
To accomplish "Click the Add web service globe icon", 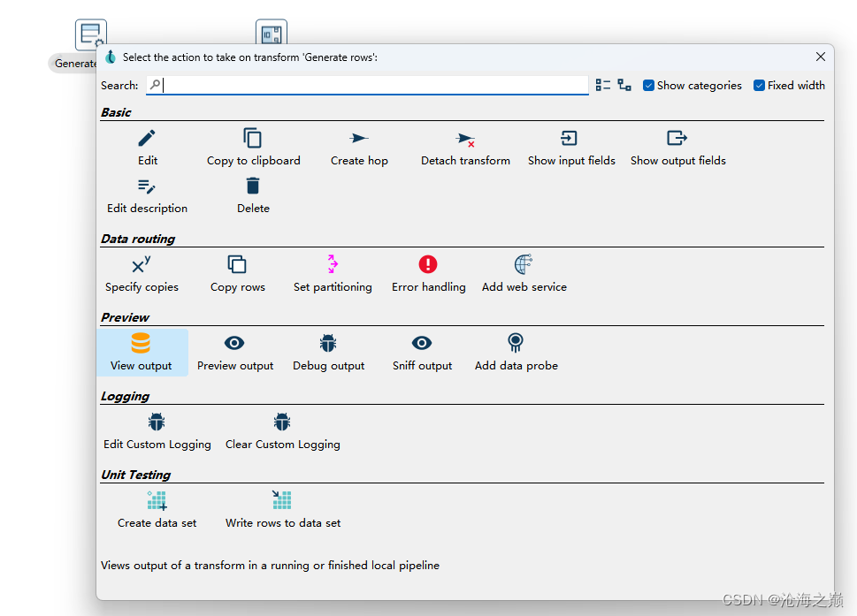I will pos(523,264).
